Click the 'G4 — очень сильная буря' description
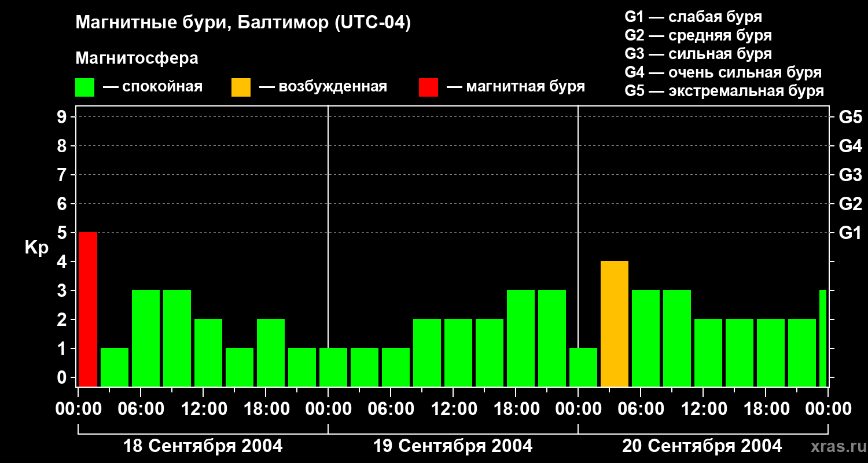 723,72
